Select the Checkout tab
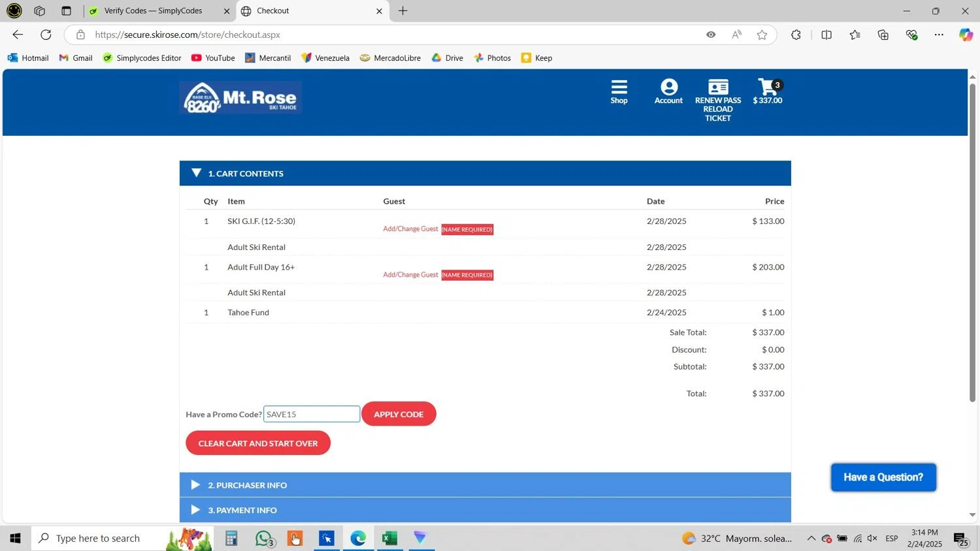 (x=312, y=10)
